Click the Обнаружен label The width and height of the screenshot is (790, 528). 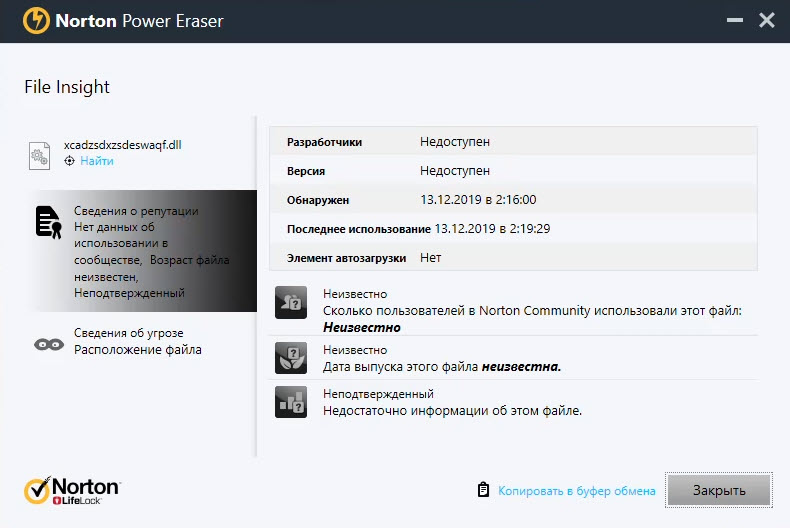(318, 201)
